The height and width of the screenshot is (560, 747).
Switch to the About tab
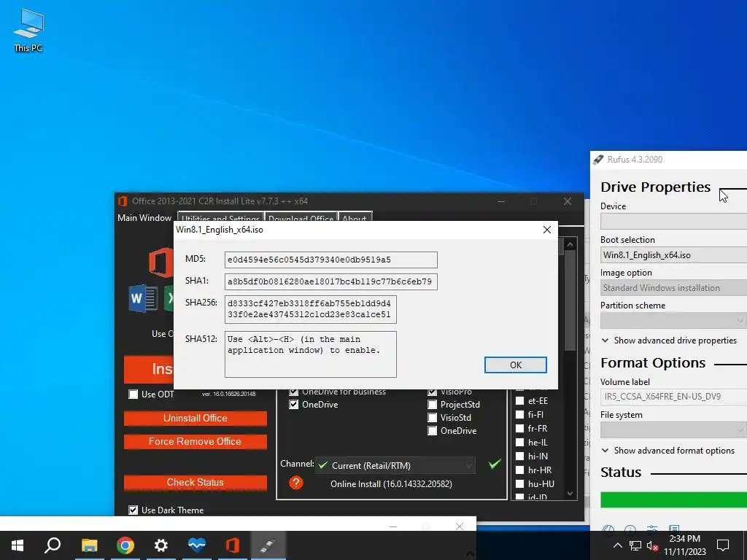(355, 217)
